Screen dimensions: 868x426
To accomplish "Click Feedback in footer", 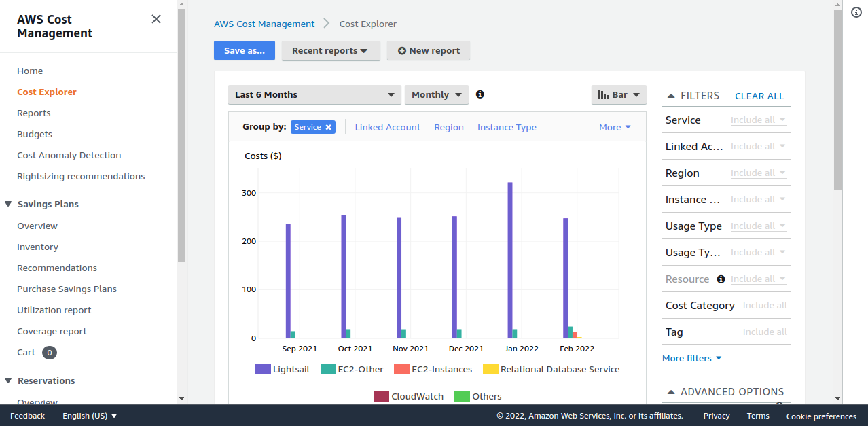I will [27, 416].
